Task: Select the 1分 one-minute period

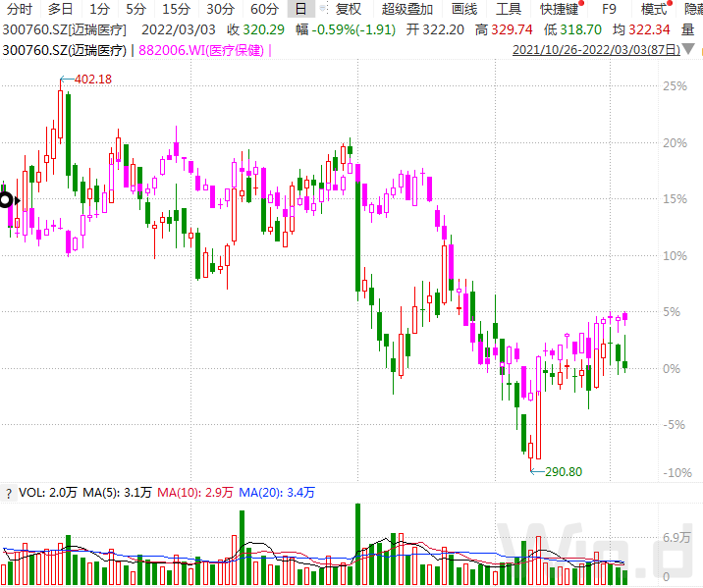Action: pyautogui.click(x=100, y=9)
